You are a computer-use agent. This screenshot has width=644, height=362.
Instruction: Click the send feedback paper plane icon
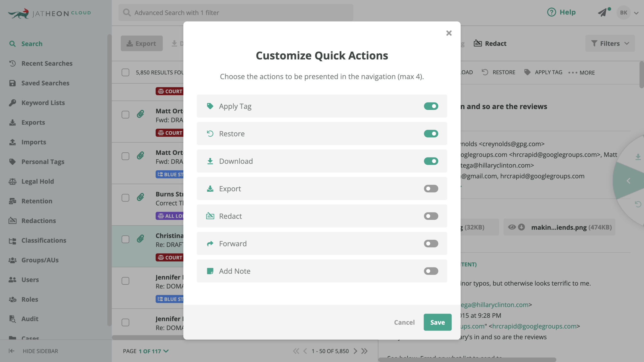(x=603, y=12)
